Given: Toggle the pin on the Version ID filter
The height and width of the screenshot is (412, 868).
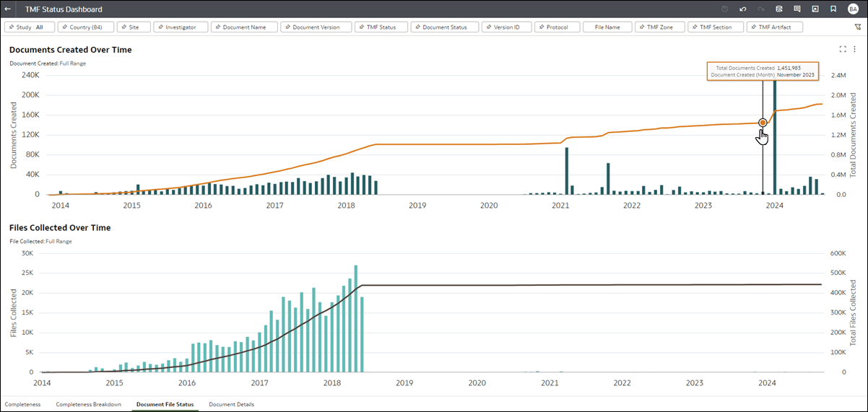Looking at the screenshot, I should pos(488,27).
